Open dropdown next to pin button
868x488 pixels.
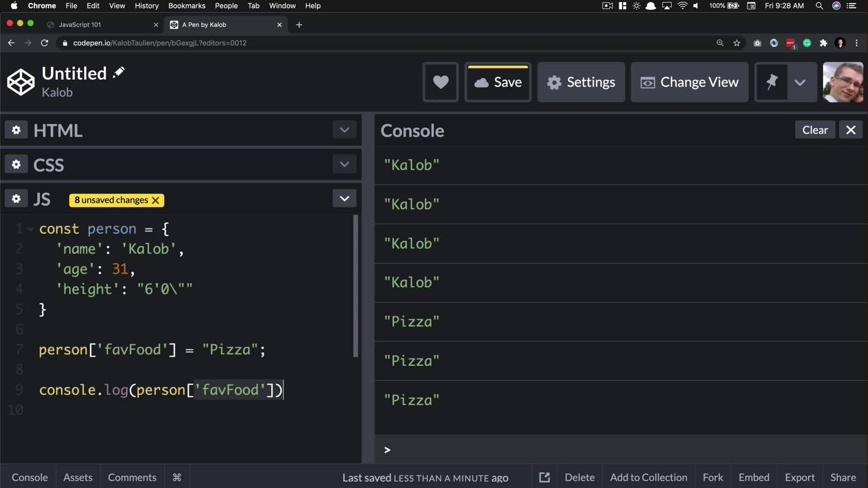click(800, 82)
